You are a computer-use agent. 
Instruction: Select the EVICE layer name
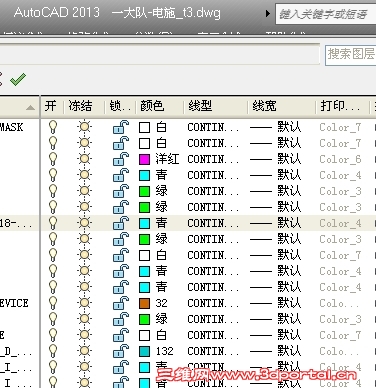[x=14, y=303]
